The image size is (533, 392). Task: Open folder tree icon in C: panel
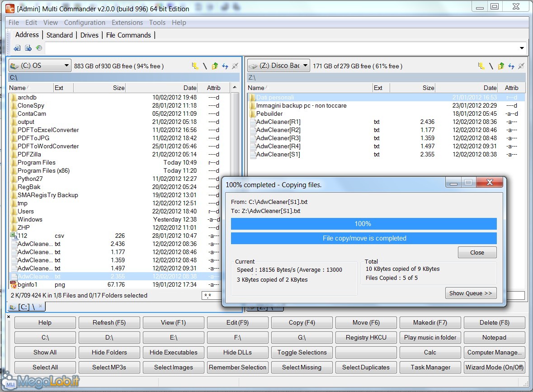click(x=195, y=66)
